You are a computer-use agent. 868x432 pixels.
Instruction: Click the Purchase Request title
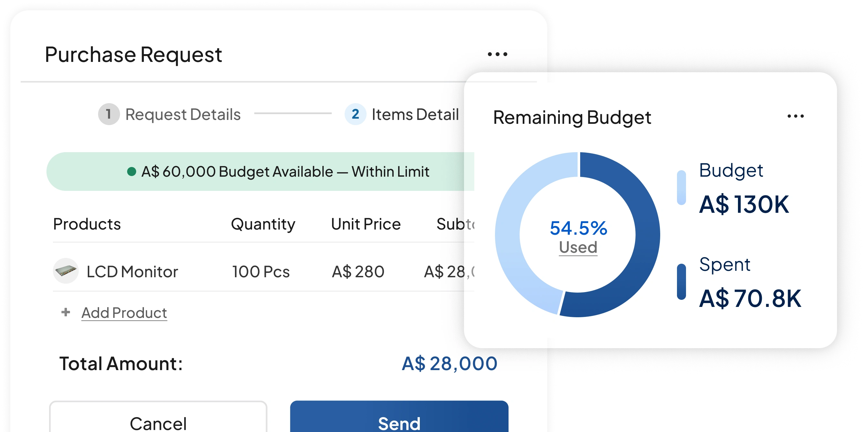click(134, 54)
